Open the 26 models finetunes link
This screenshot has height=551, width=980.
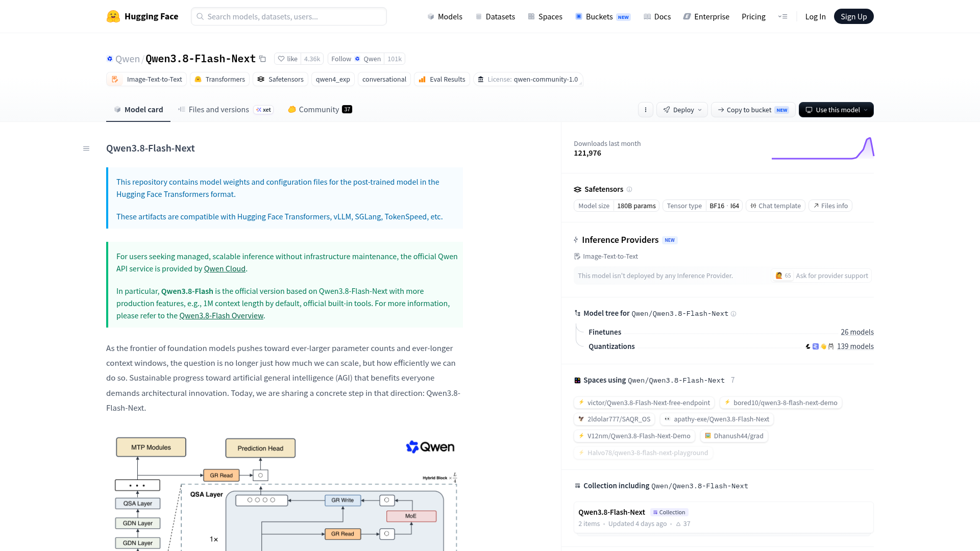click(857, 332)
